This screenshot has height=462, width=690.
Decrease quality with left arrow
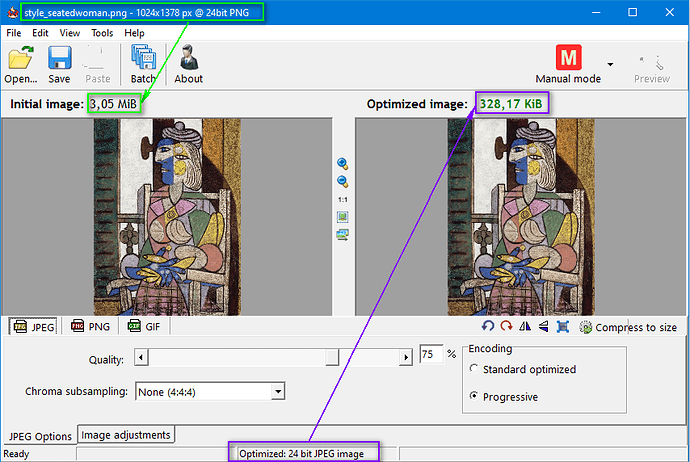141,357
